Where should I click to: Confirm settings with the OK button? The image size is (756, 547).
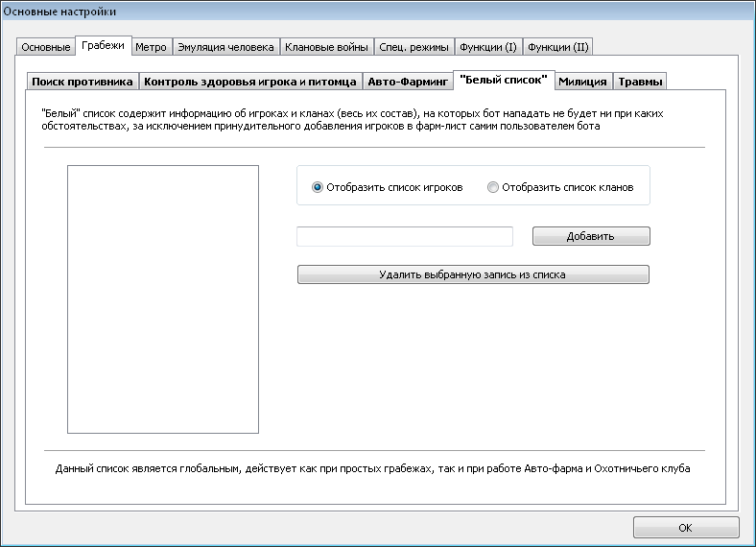point(686,528)
